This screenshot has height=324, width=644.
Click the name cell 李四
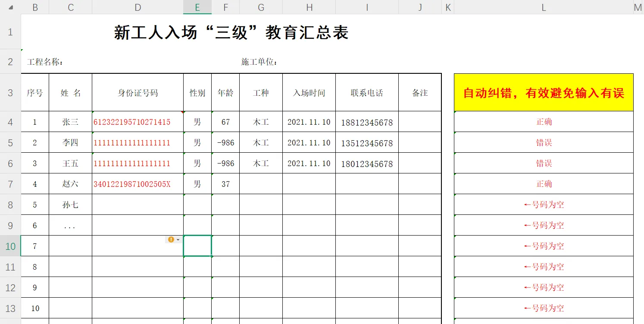pyautogui.click(x=71, y=142)
